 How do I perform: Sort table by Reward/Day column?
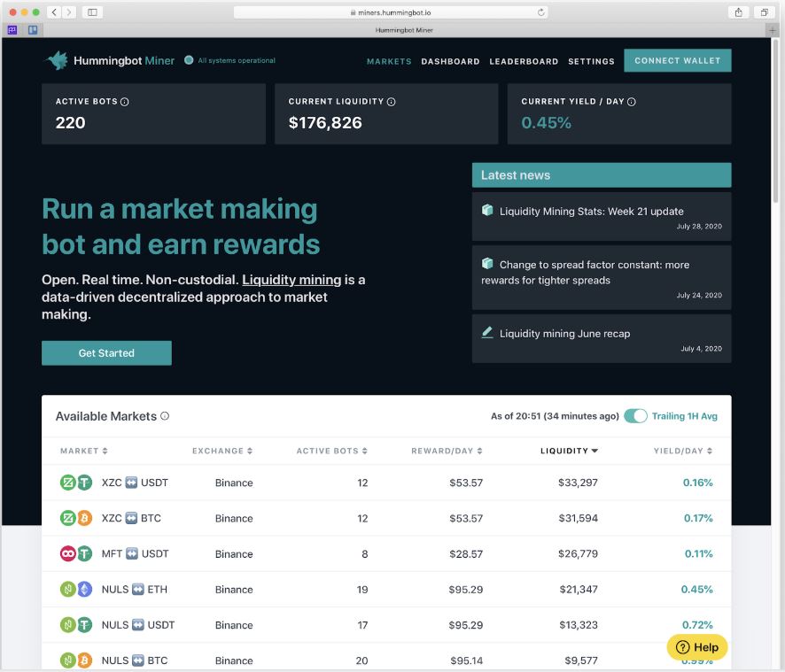[x=447, y=452]
